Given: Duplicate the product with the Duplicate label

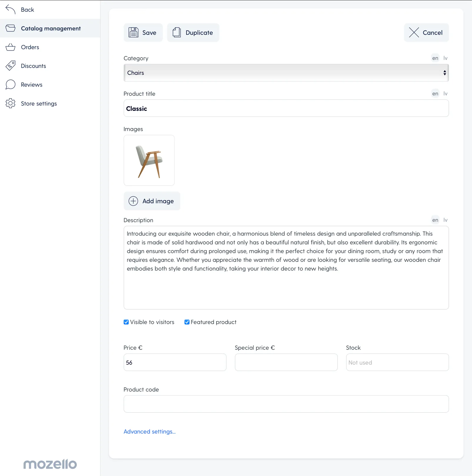Looking at the screenshot, I should (199, 33).
